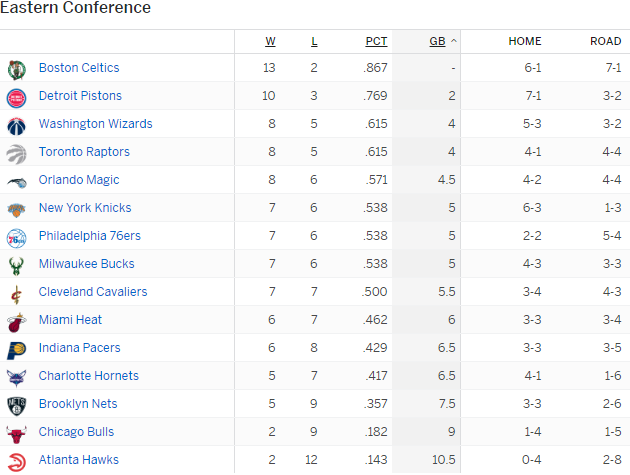
Task: Open the Charlotte Hornets team link
Action: pos(88,376)
